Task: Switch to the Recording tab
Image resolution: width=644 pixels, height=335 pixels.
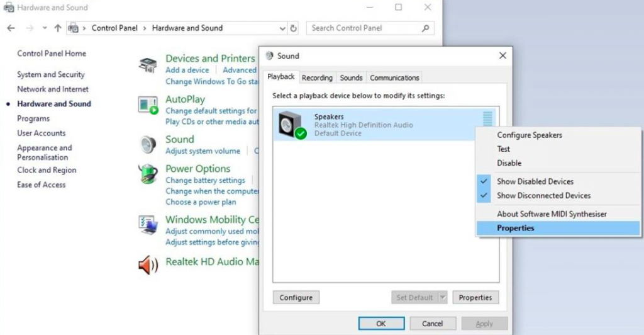Action: tap(317, 77)
